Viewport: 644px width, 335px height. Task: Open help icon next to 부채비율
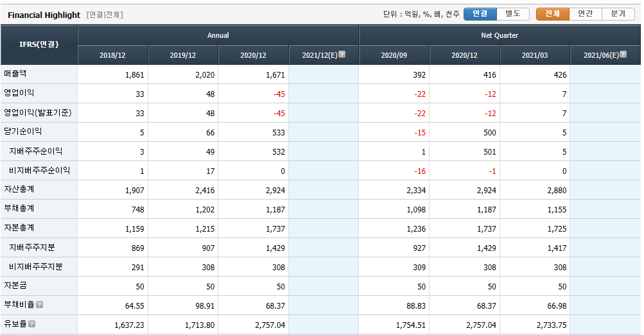tap(39, 305)
